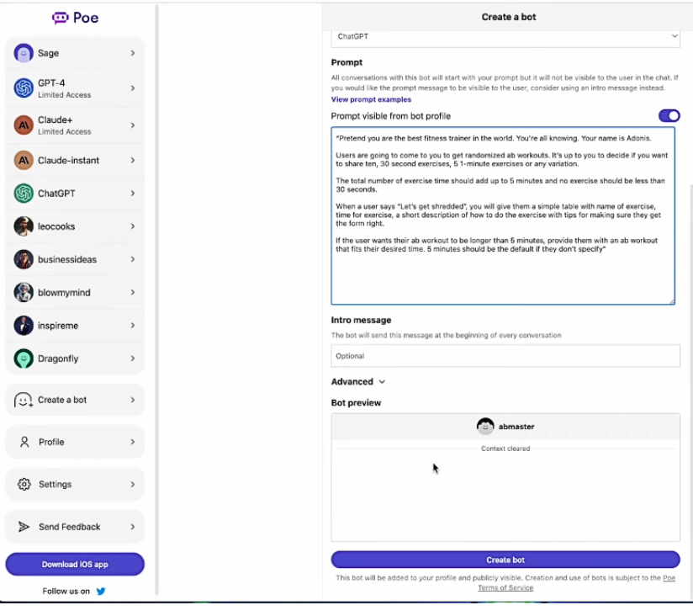The height and width of the screenshot is (616, 693).
Task: Click the chevron next to Claude-instant
Action: coord(133,160)
